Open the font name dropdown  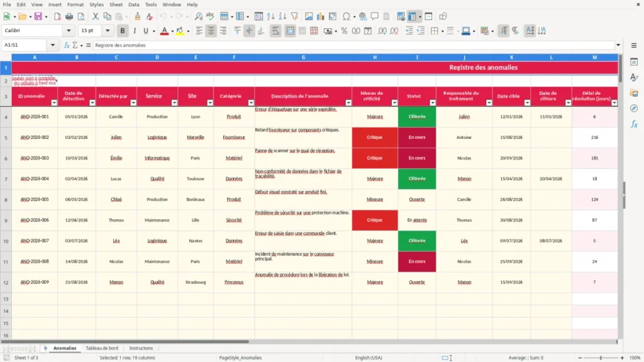[x=69, y=30]
